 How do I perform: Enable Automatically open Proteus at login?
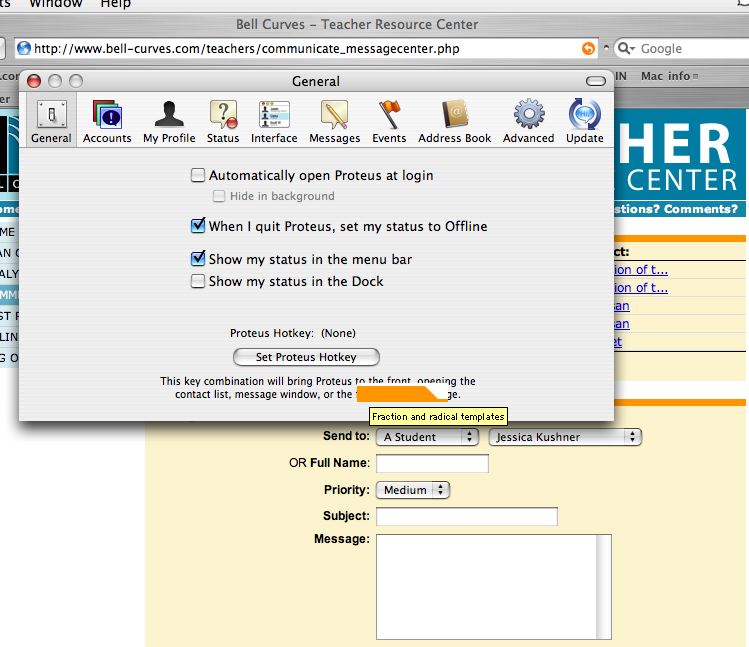pos(198,175)
